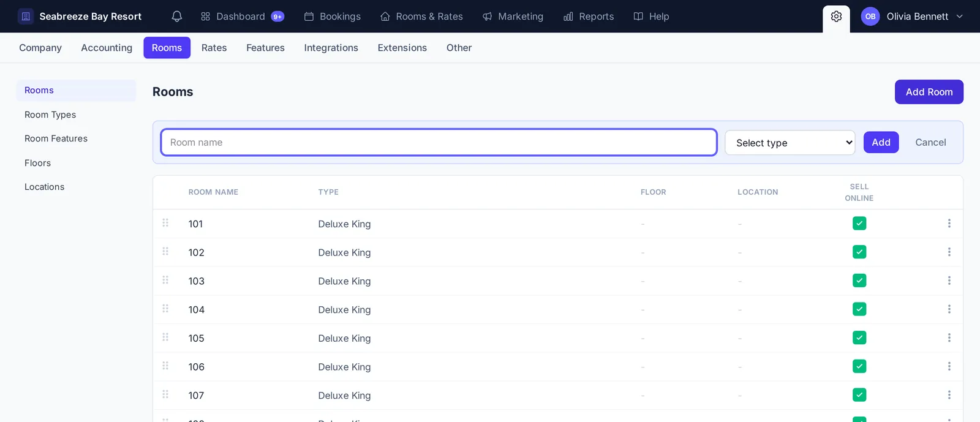This screenshot has height=422, width=980.
Task: Open the three-dot menu for room 106
Action: click(x=949, y=366)
